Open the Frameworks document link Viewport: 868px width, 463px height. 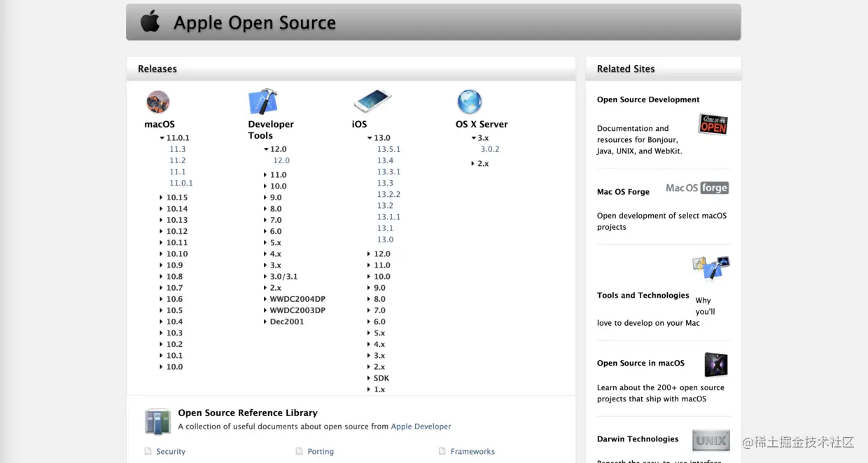[472, 452]
